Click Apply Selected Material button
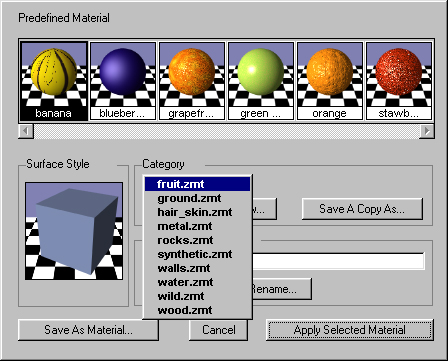 [350, 330]
